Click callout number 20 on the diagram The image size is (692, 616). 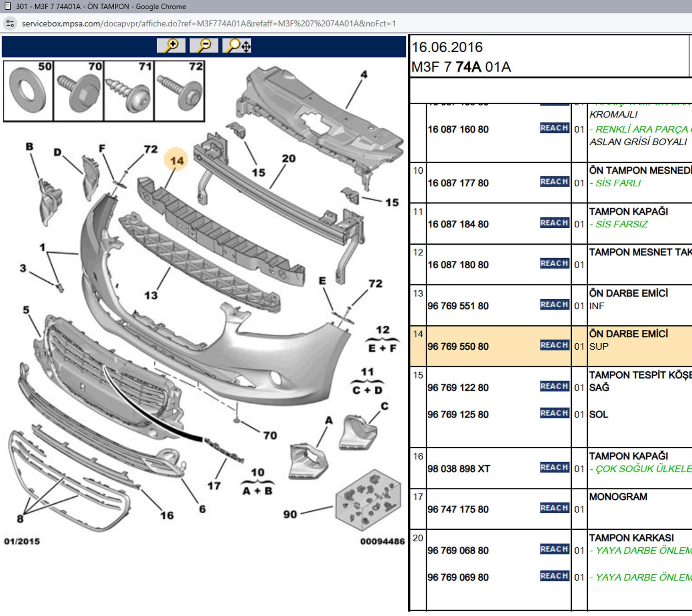click(288, 159)
